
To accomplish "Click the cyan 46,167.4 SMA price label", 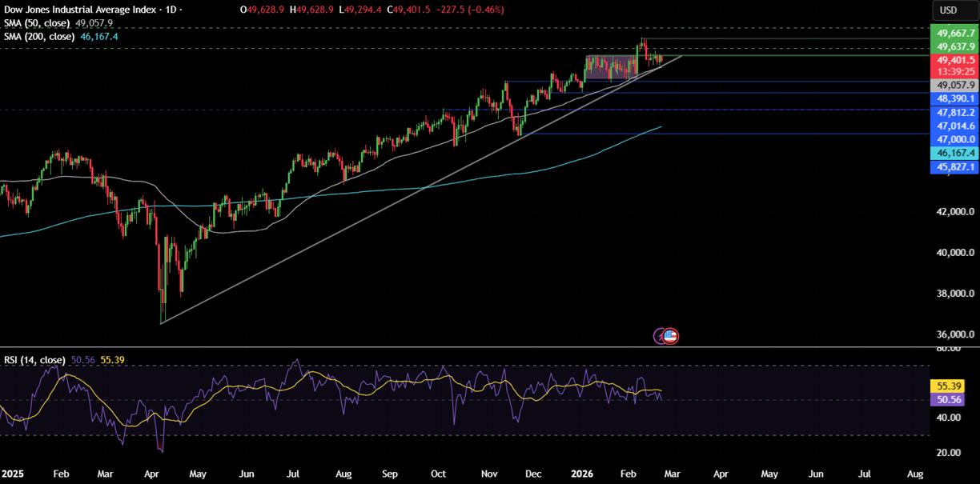I will click(954, 153).
